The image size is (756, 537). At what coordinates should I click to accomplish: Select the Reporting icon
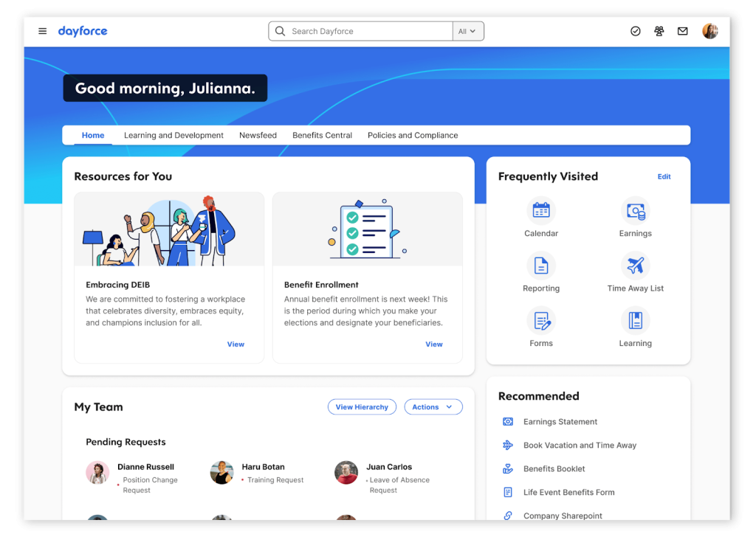pyautogui.click(x=541, y=266)
